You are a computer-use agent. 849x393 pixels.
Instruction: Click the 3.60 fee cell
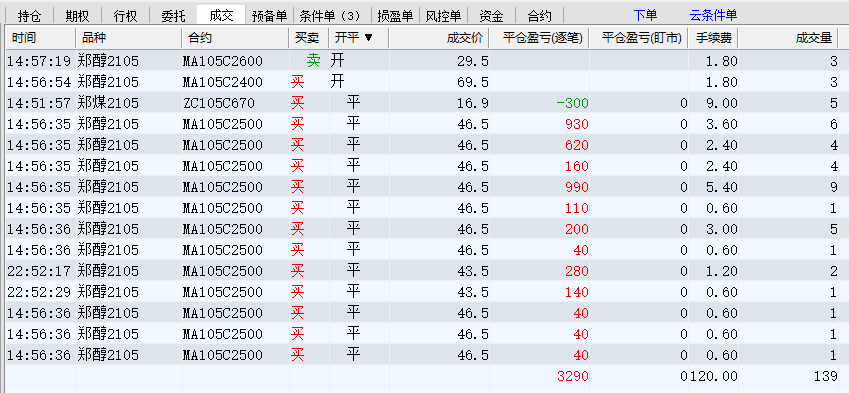[x=721, y=124]
